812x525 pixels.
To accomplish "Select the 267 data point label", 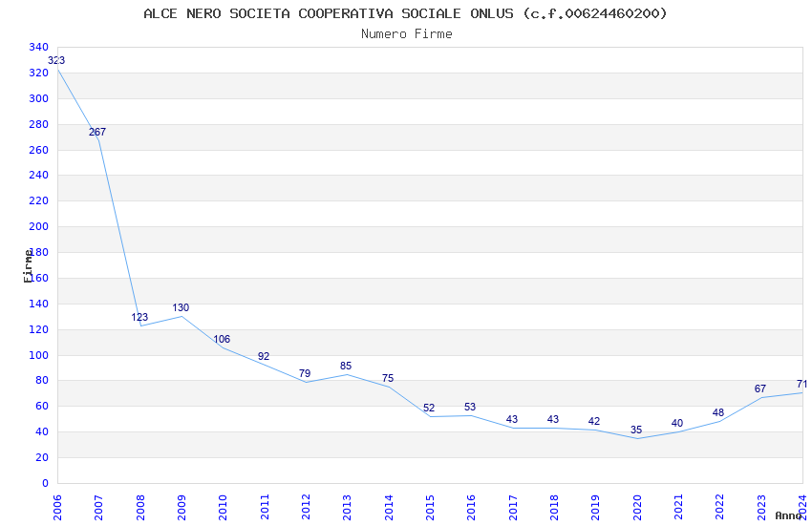I will (x=97, y=132).
